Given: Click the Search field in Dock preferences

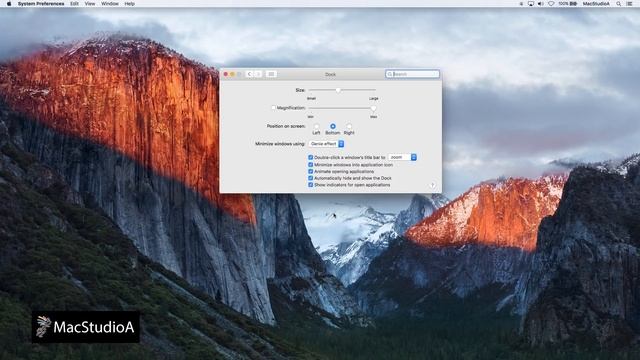Looking at the screenshot, I should coord(412,74).
